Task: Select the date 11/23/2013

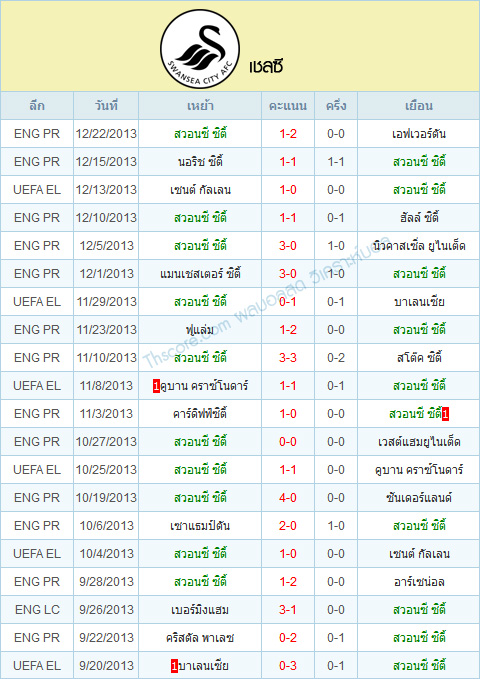Action: (106, 330)
